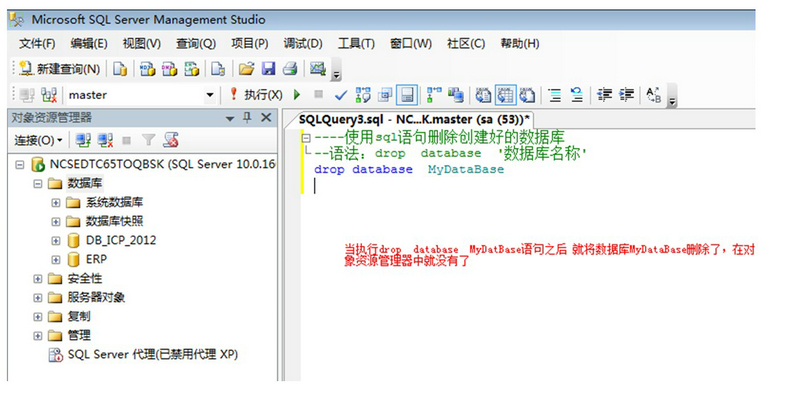Select the SQLQuery3.sql tab
The width and height of the screenshot is (800, 393).
click(x=414, y=120)
